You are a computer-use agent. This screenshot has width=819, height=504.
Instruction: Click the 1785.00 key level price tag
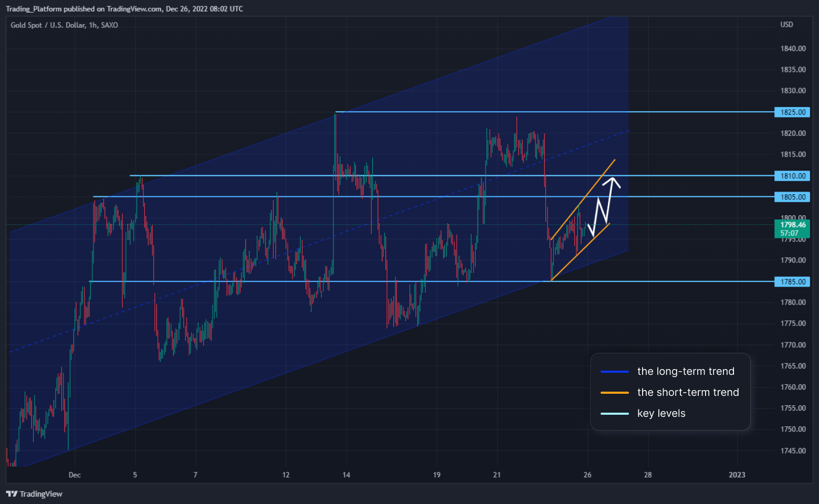coord(792,282)
